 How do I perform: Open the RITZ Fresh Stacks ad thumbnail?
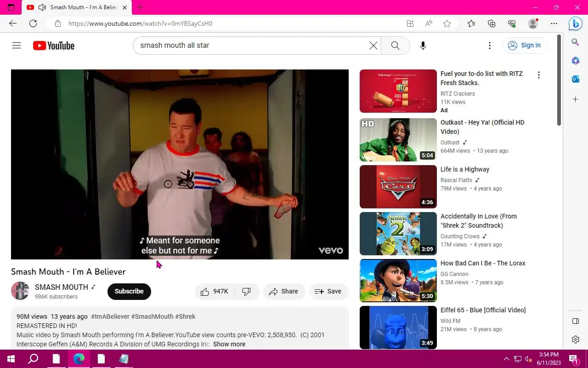[x=398, y=91]
